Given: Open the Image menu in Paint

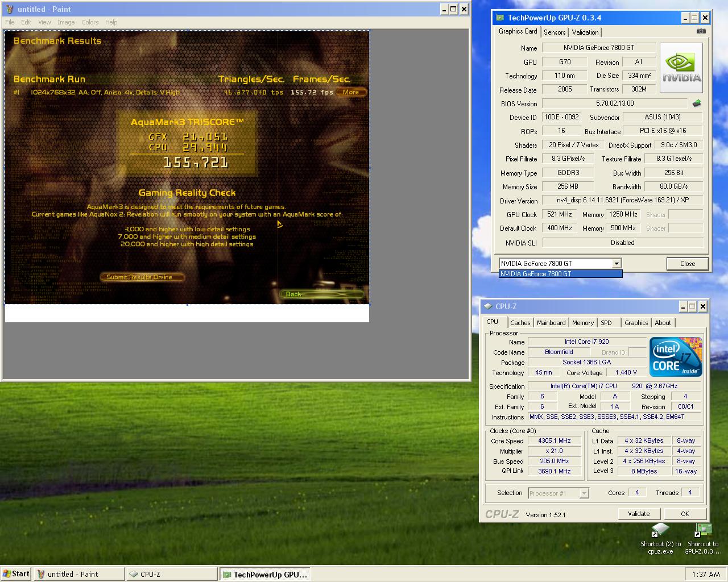Looking at the screenshot, I should [66, 22].
